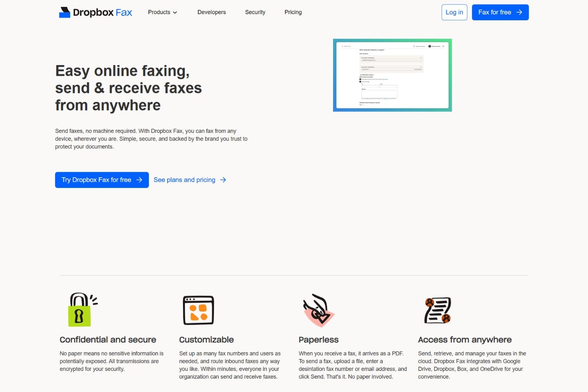Click the Customizable window icon
Screen dimensions: 588x392
pos(198,310)
